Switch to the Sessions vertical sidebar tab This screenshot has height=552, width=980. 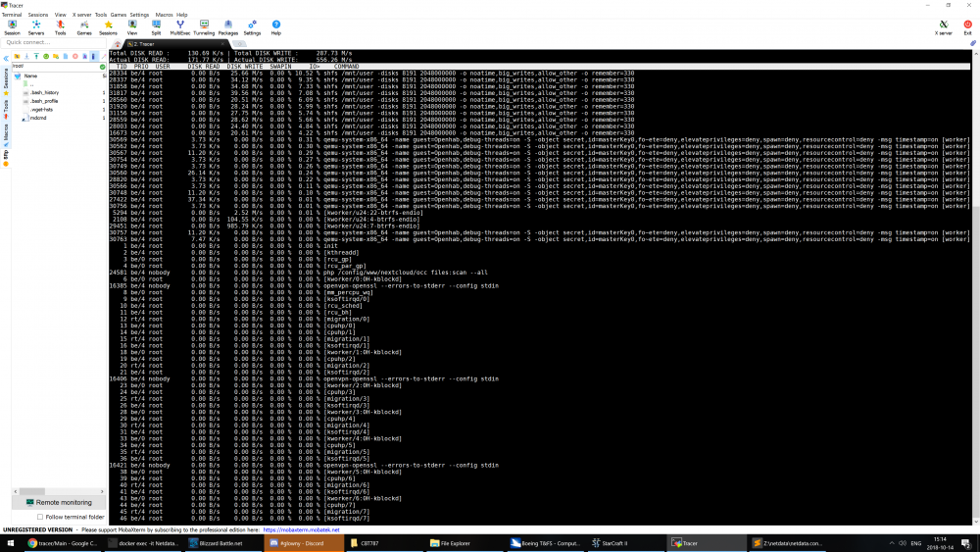click(6, 80)
